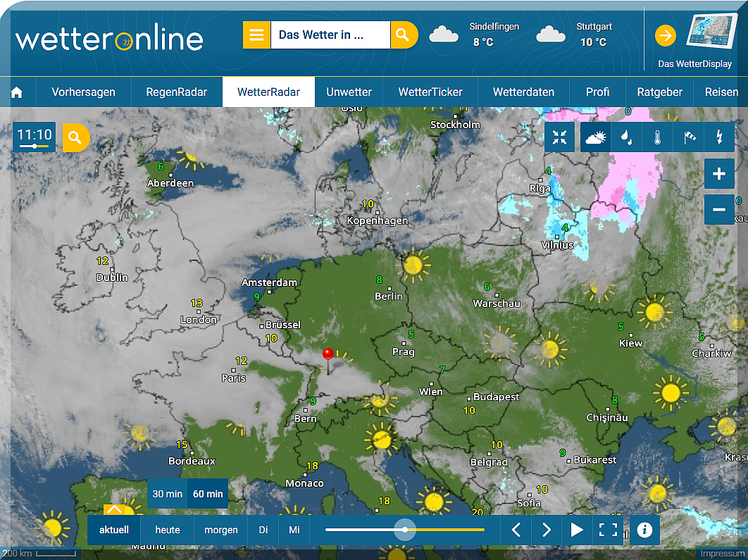This screenshot has width=748, height=560.
Task: Click the collapse map arrows icon
Action: pyautogui.click(x=560, y=138)
